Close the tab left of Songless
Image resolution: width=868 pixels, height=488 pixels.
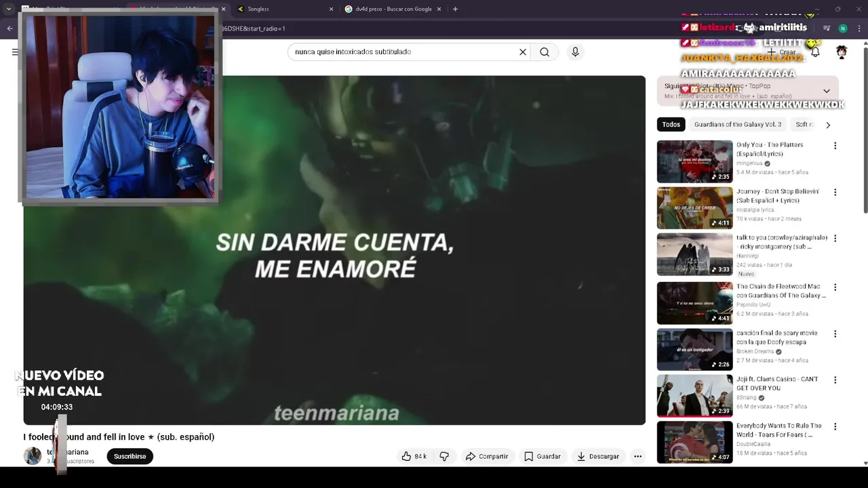pos(223,9)
